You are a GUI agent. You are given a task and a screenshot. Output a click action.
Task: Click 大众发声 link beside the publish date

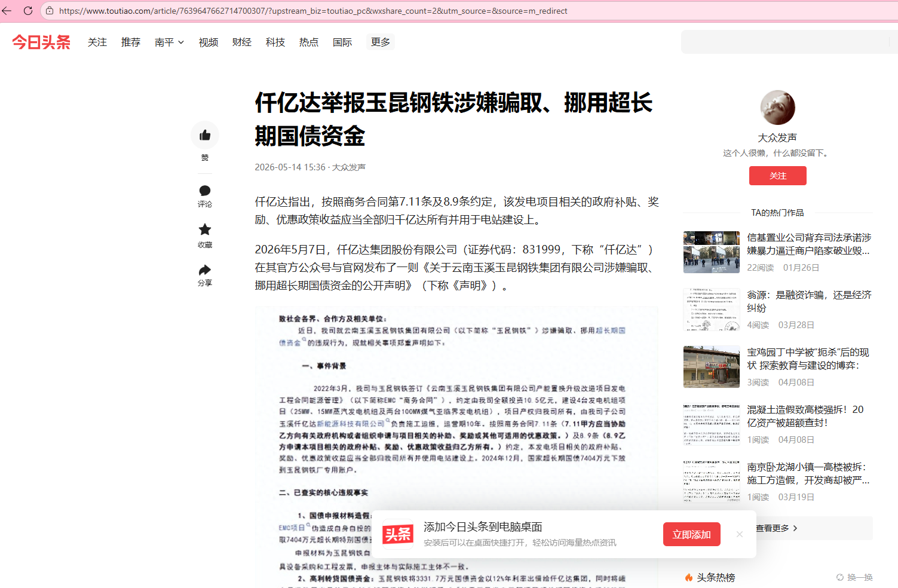(349, 167)
